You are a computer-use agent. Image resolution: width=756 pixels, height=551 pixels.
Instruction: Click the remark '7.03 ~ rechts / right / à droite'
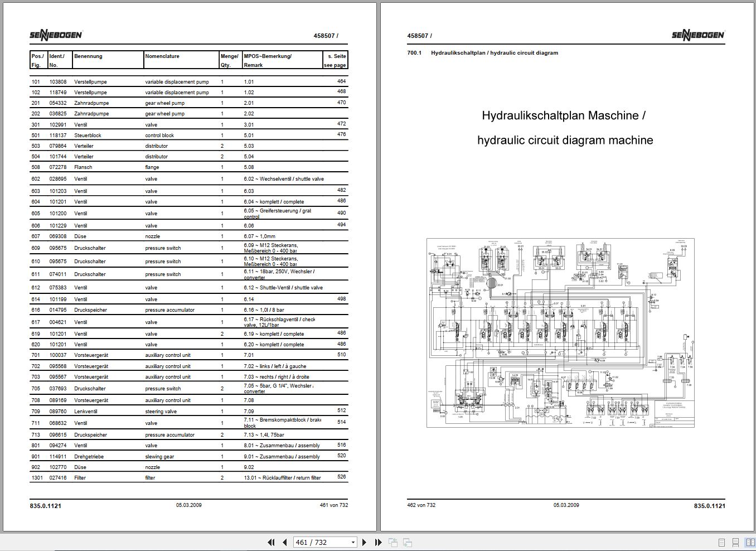point(277,377)
